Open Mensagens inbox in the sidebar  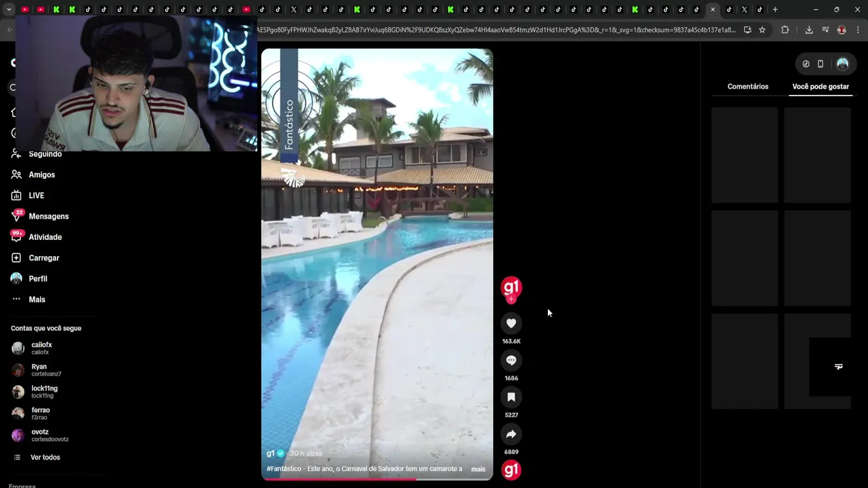coord(48,216)
